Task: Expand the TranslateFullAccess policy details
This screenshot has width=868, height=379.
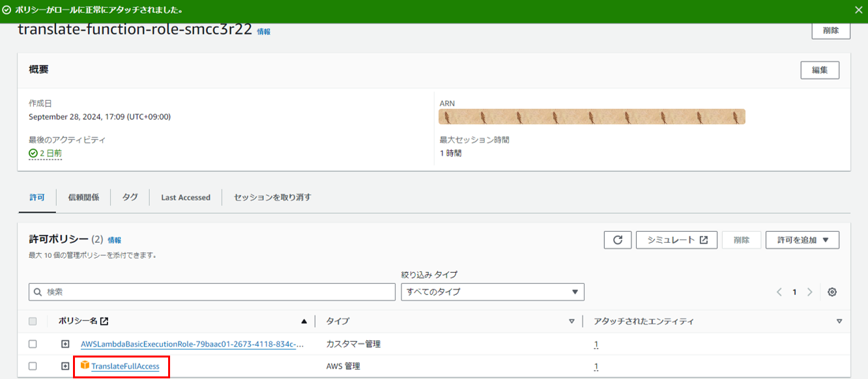Action: coord(65,366)
